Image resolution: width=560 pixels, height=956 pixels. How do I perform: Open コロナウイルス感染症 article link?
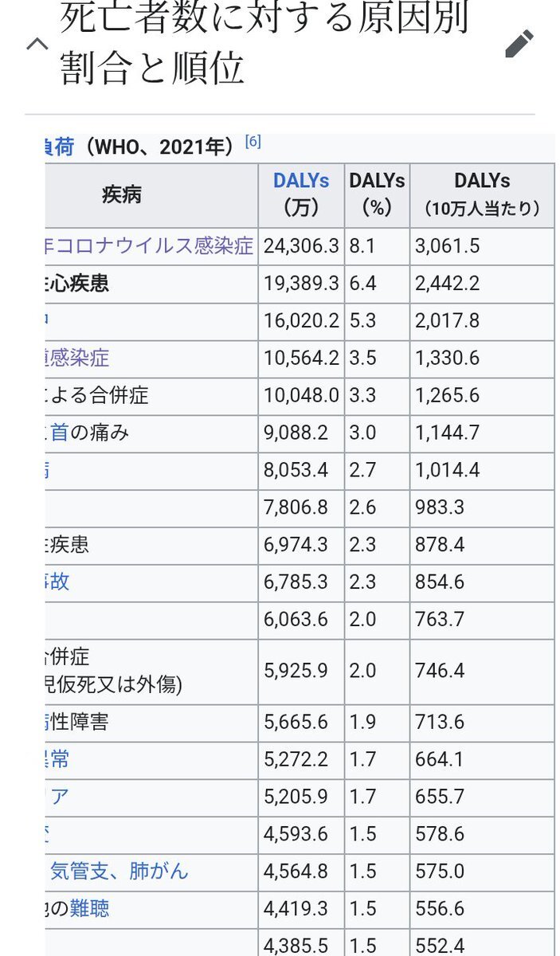tap(150, 245)
